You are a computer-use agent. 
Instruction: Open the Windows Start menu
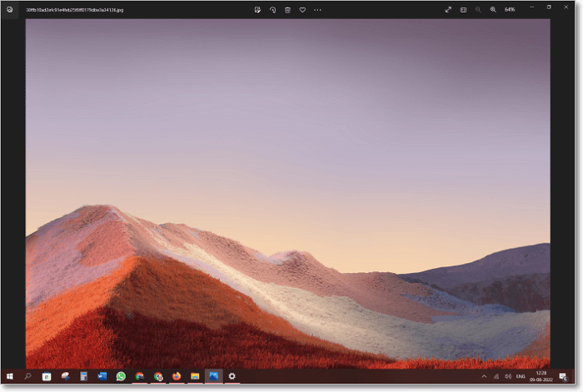[x=10, y=376]
